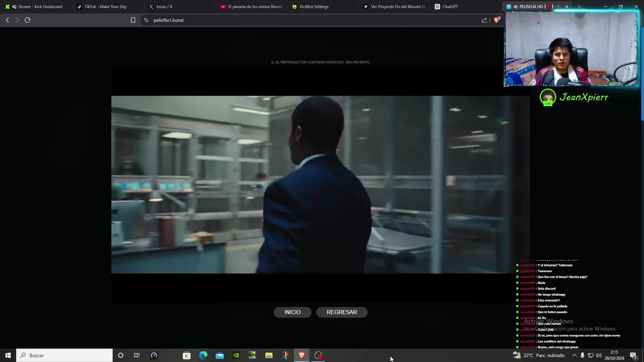
Task: Open Task View on the taskbar
Action: pos(137,355)
